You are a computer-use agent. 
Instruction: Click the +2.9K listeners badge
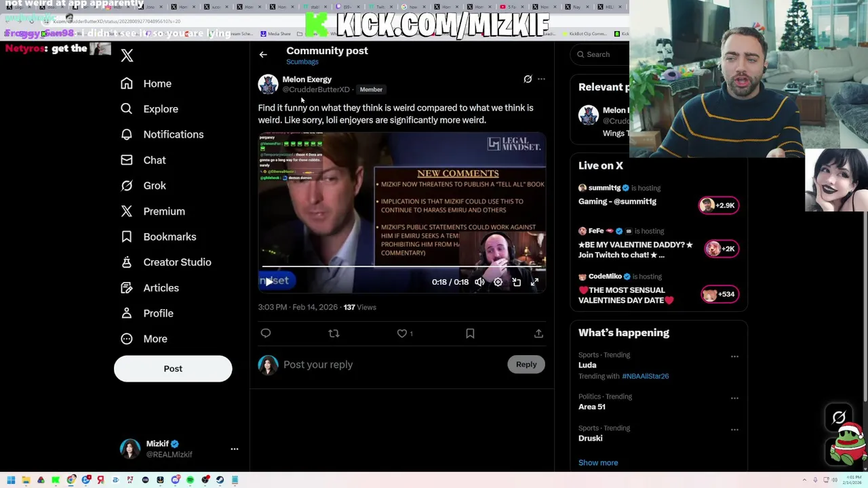719,205
